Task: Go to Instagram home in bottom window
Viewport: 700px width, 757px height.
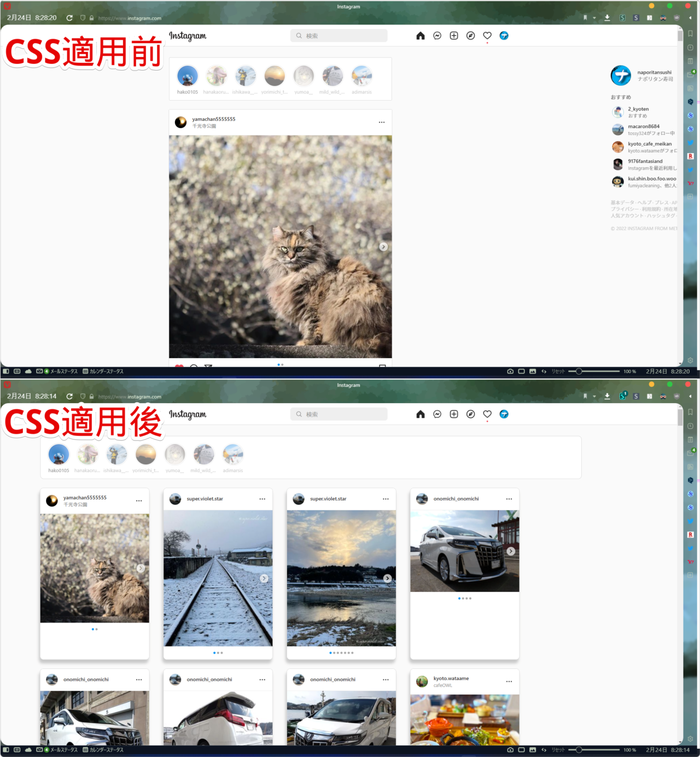Action: point(421,414)
